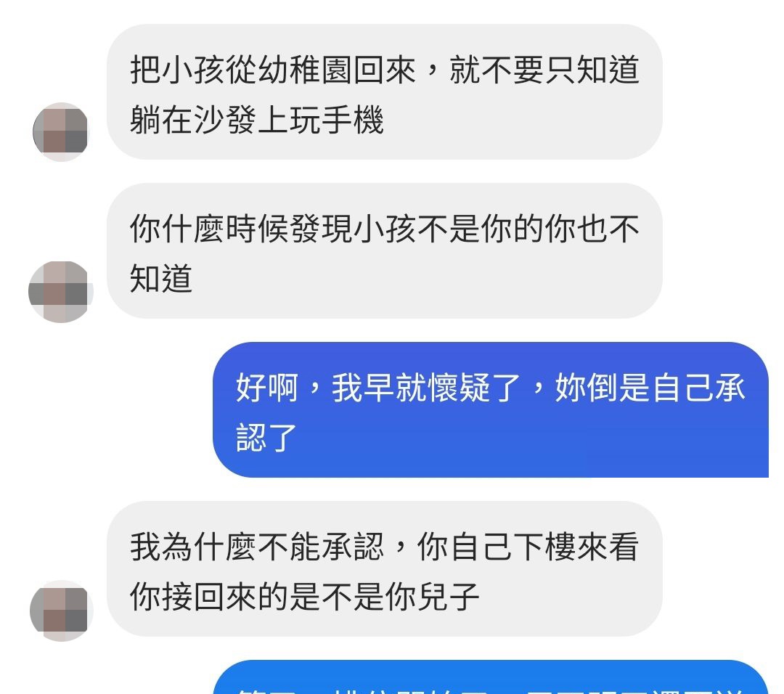Tap the blue bubble starting 好啊
The height and width of the screenshot is (694, 784).
[x=491, y=410]
